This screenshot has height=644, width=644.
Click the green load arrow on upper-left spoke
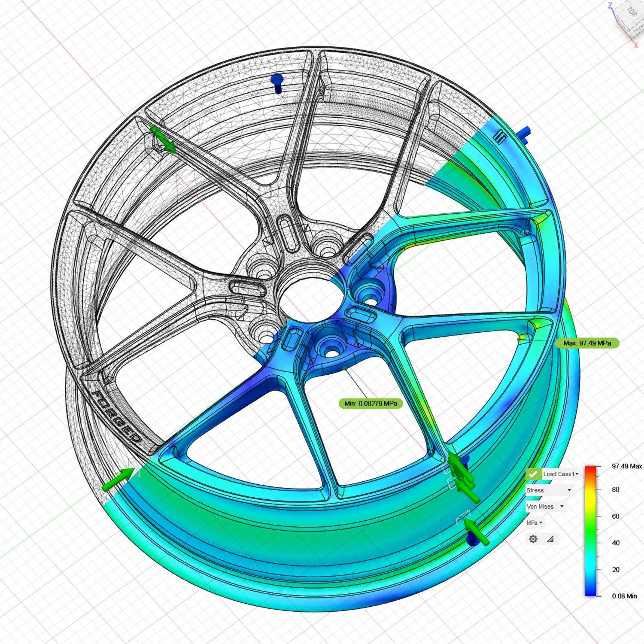point(164,140)
